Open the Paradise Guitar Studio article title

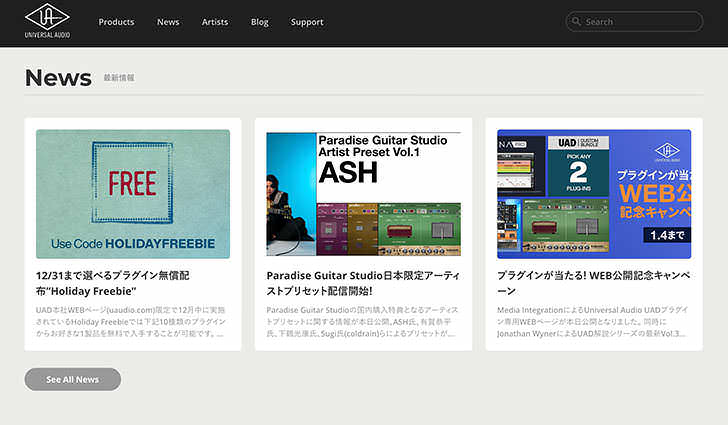pos(363,283)
